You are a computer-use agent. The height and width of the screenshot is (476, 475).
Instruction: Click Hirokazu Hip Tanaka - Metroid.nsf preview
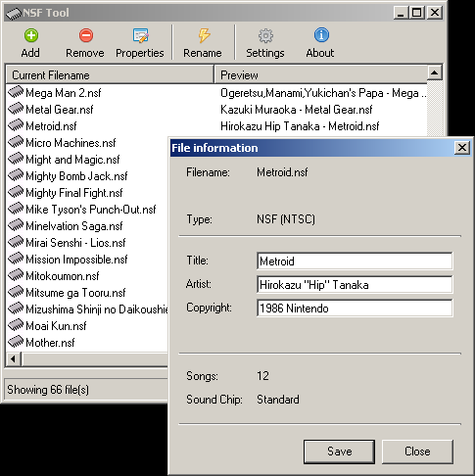click(x=300, y=126)
